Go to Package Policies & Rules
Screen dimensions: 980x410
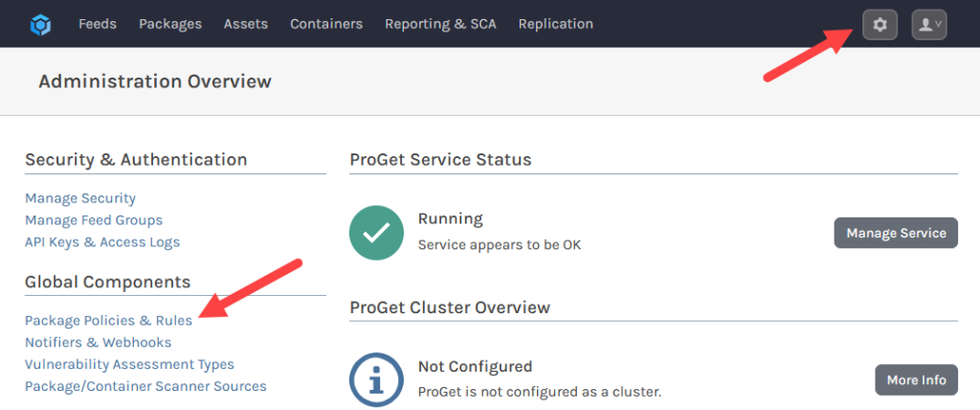108,320
